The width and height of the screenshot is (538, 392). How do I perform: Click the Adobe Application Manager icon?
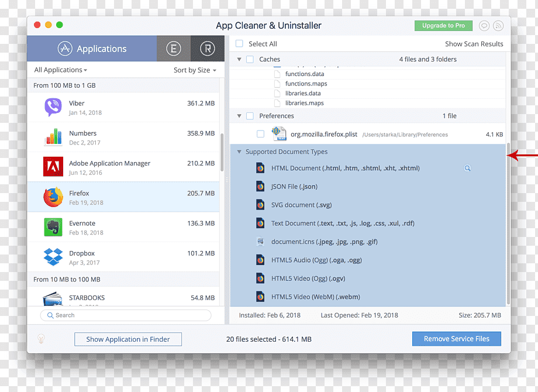pyautogui.click(x=53, y=167)
